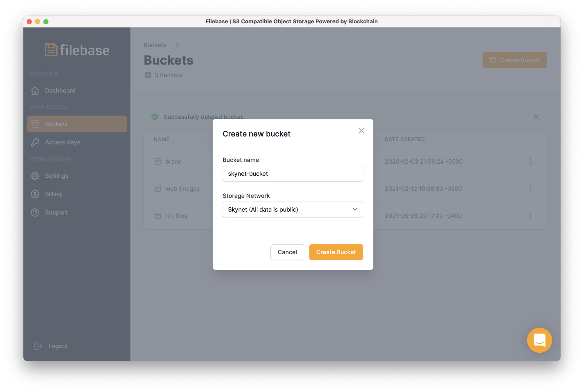Image resolution: width=584 pixels, height=392 pixels.
Task: Open Billing in the sidebar
Action: (77, 194)
